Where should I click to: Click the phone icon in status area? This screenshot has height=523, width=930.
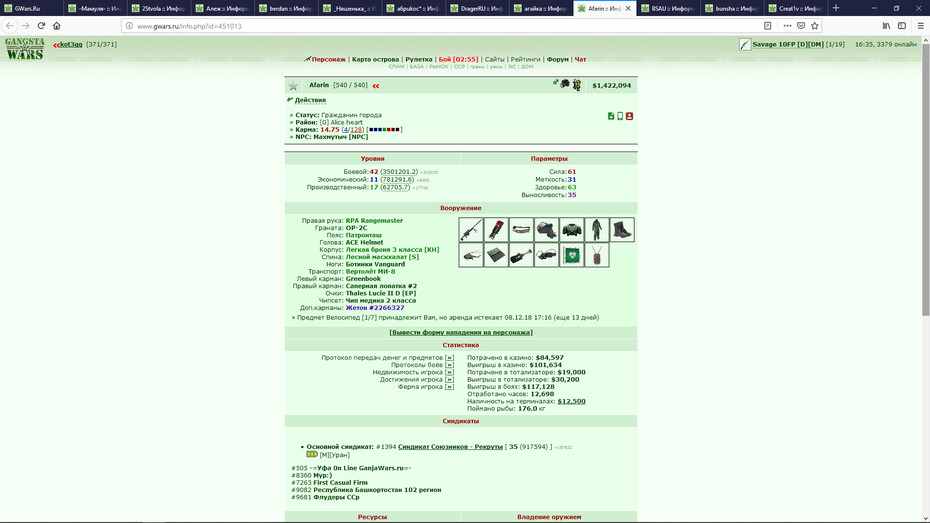[x=620, y=116]
